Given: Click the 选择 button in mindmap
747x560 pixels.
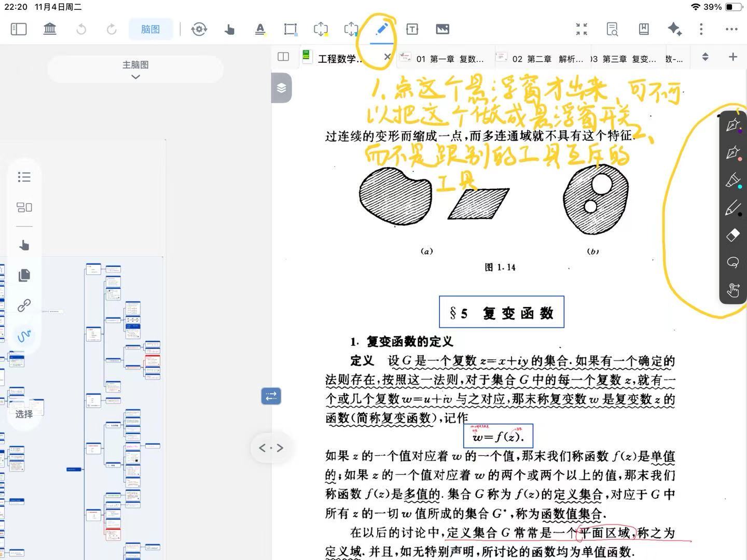Looking at the screenshot, I should pyautogui.click(x=24, y=414).
